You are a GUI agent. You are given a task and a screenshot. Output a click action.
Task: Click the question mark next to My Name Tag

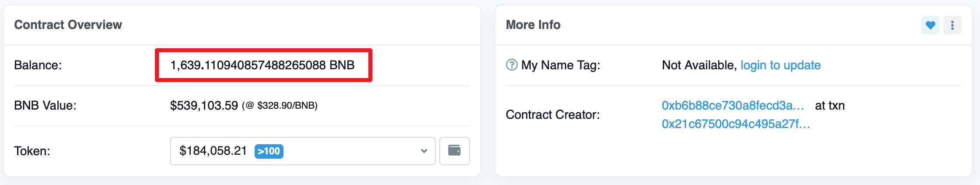[511, 65]
